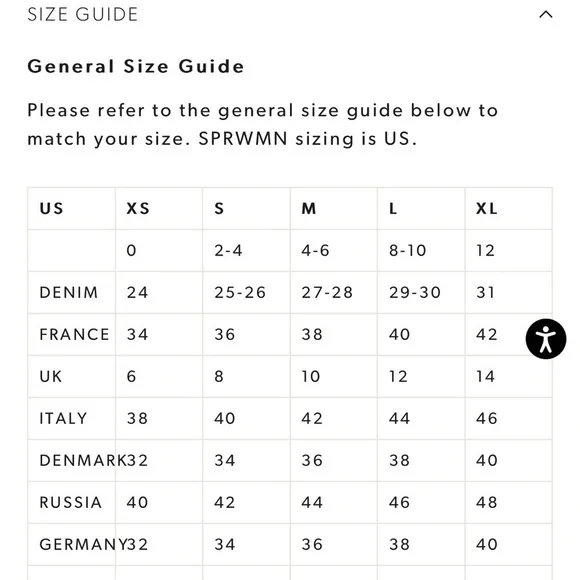The height and width of the screenshot is (580, 580).
Task: Select the US header cell
Action: 71,209
